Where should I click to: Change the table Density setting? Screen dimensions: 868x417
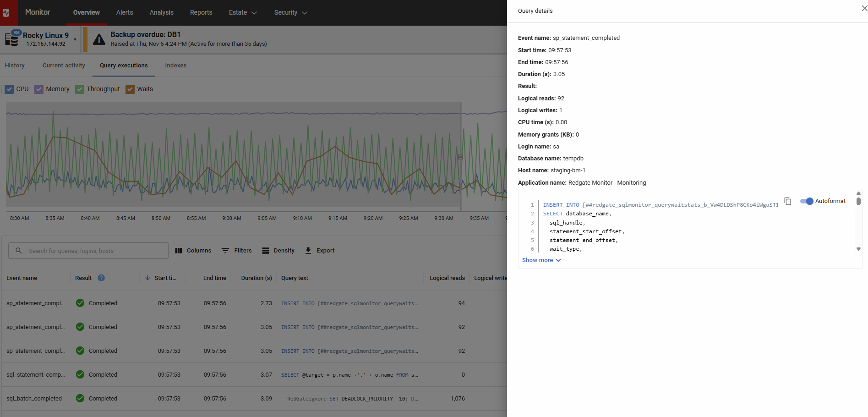tap(278, 251)
